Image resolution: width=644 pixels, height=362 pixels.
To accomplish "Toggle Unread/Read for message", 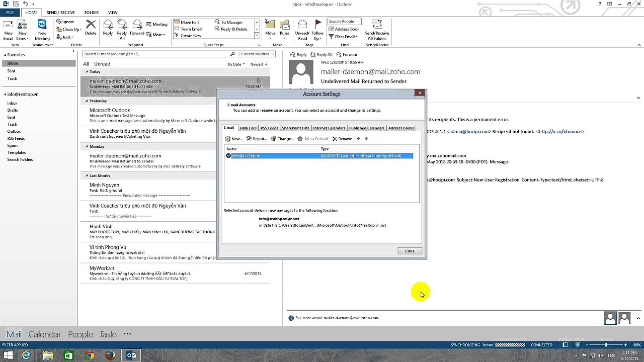I will pos(302,30).
